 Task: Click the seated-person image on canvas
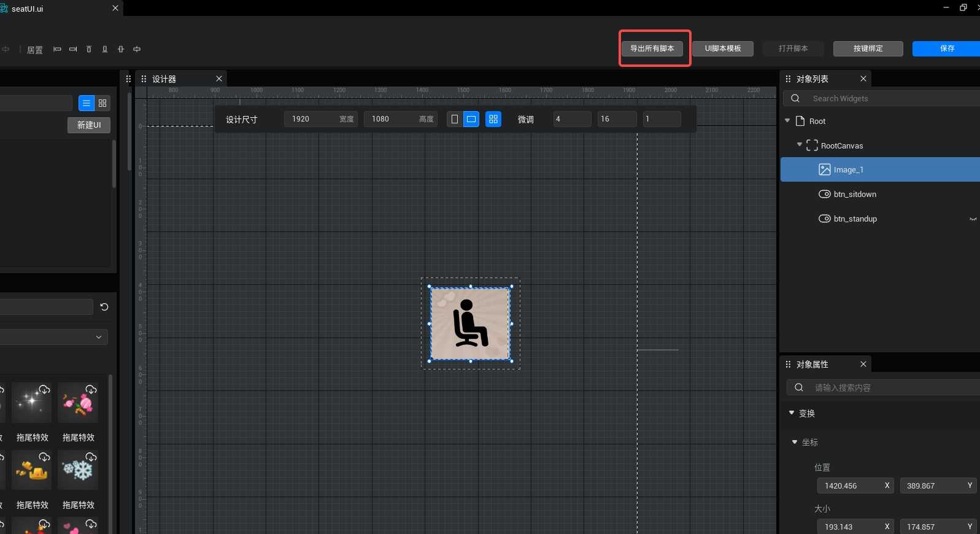coord(470,323)
